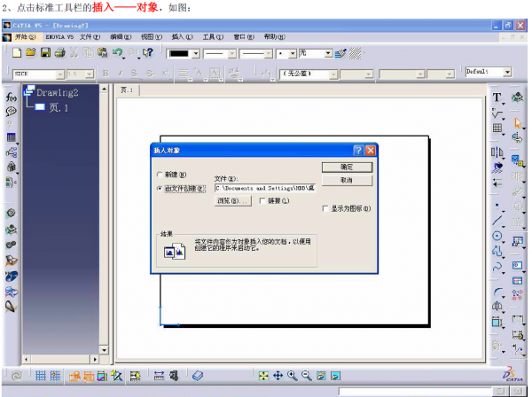Select the Line drawing tool
The height and width of the screenshot is (397, 532).
(497, 221)
